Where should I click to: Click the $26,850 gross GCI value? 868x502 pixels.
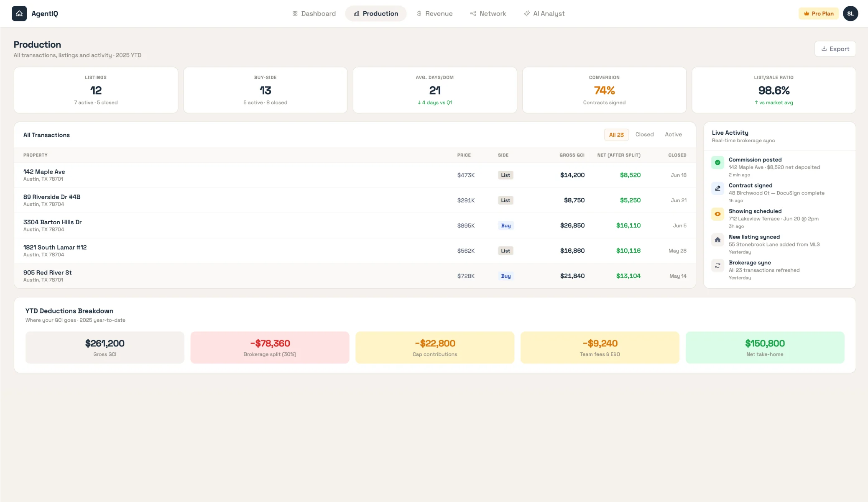coord(572,225)
